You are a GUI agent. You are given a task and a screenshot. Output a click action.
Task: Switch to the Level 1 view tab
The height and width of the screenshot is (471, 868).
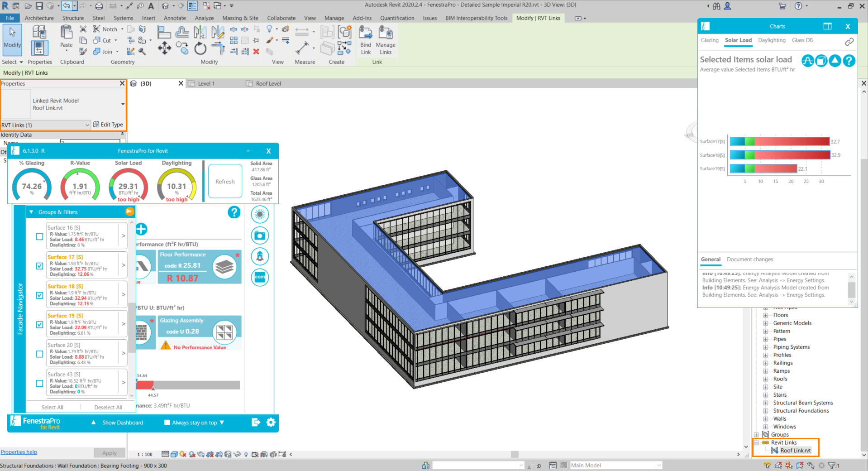click(206, 83)
